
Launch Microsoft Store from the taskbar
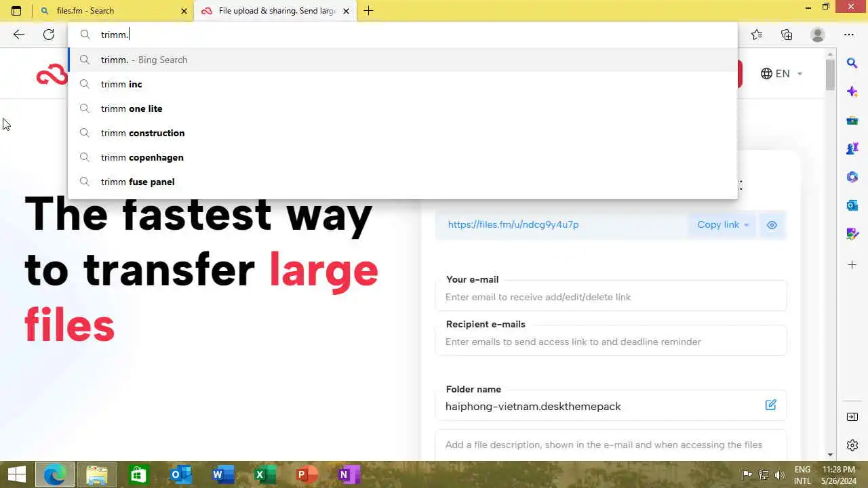pos(138,474)
